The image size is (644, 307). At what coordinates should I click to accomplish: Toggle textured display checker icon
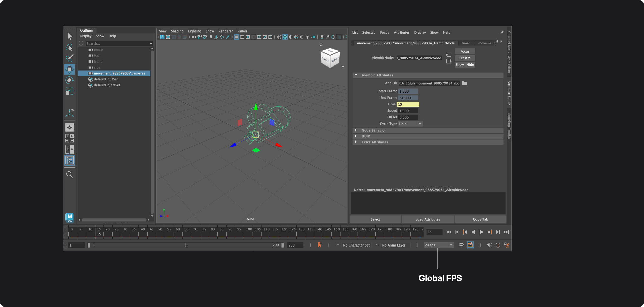[x=302, y=37]
